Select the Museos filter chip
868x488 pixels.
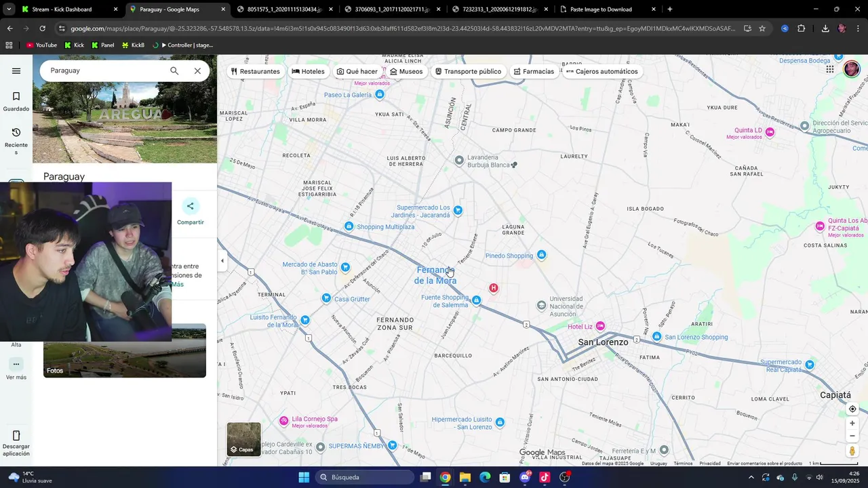[x=406, y=71]
